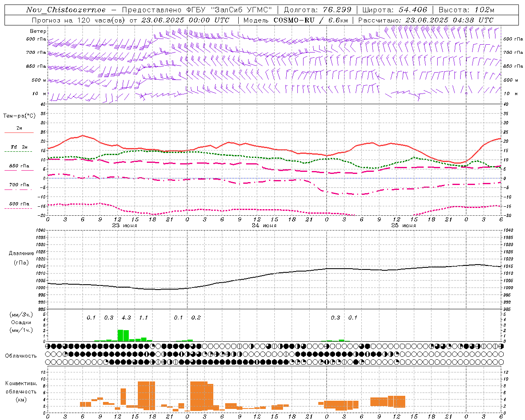Click the 25 июня date label
Viewport: 525px width, 420px height.
point(403,226)
